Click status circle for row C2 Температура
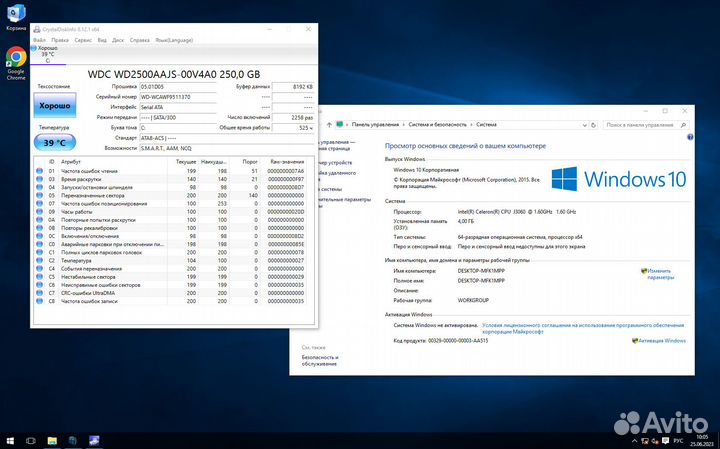The image size is (720, 449). (x=39, y=260)
